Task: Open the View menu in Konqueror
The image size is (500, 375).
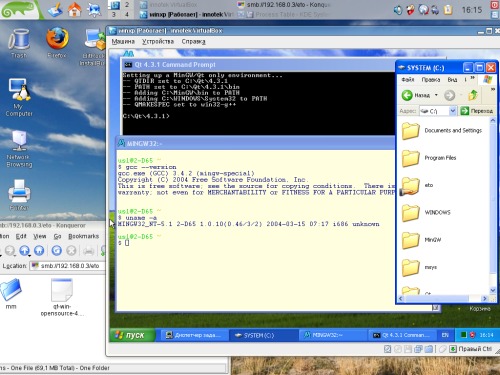Action: (40, 236)
